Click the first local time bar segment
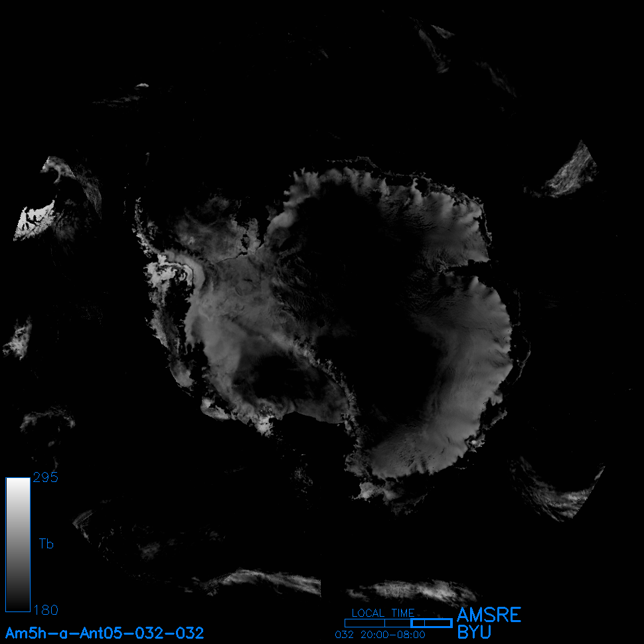 pos(364,623)
